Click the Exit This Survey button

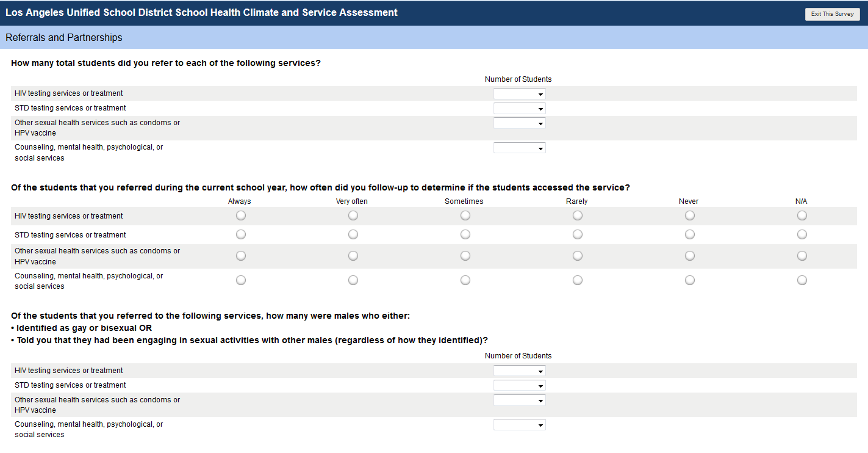(832, 14)
